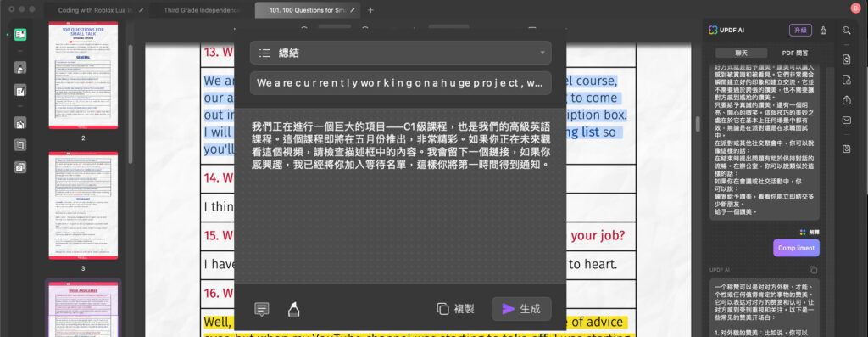The width and height of the screenshot is (868, 337).
Task: Click the selected text input field in popup
Action: click(x=401, y=83)
